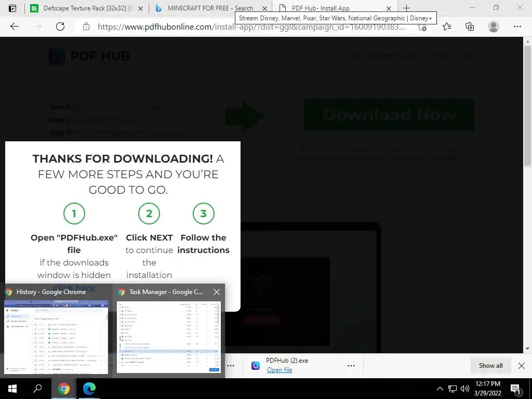The width and height of the screenshot is (532, 399).
Task: Click the dimmed Download Now button
Action: [x=389, y=115]
